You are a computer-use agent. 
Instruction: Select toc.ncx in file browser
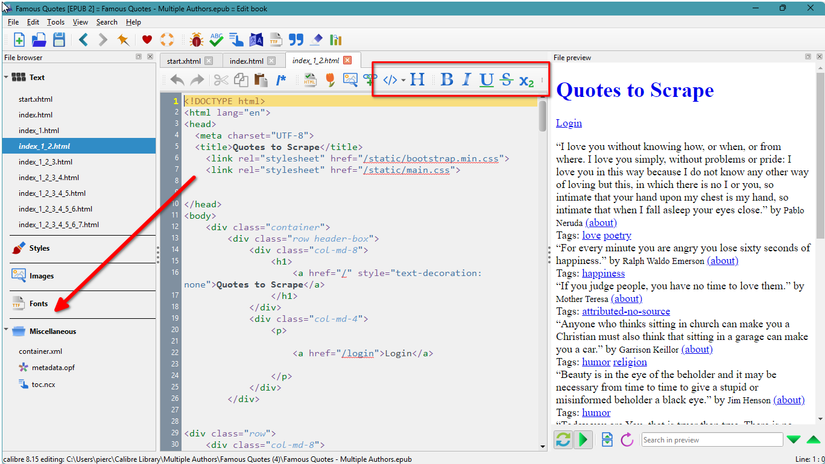pos(43,384)
